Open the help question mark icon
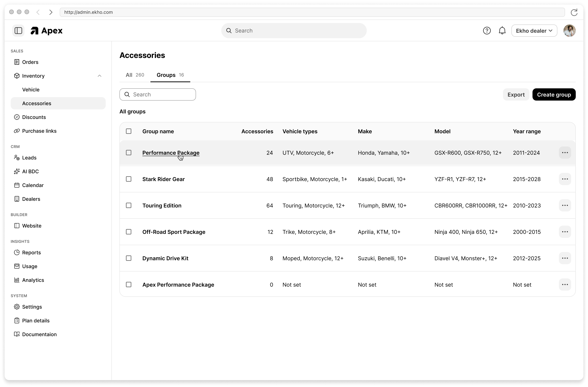 point(487,30)
